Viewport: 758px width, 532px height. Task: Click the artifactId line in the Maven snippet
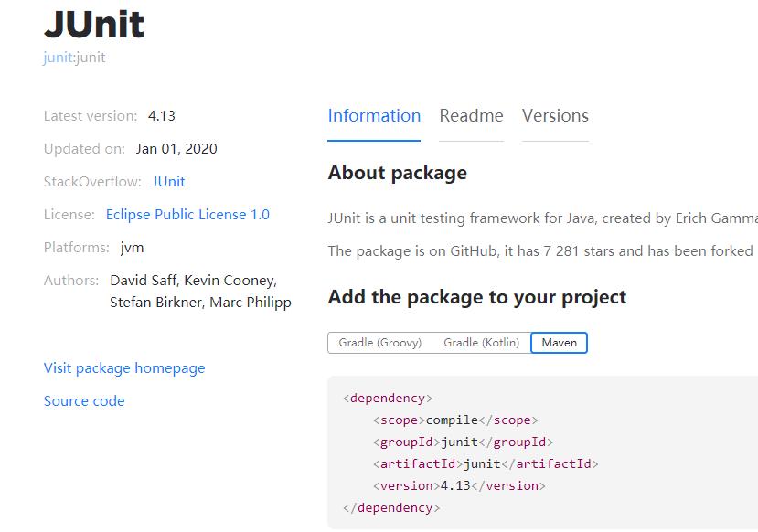pyautogui.click(x=485, y=464)
